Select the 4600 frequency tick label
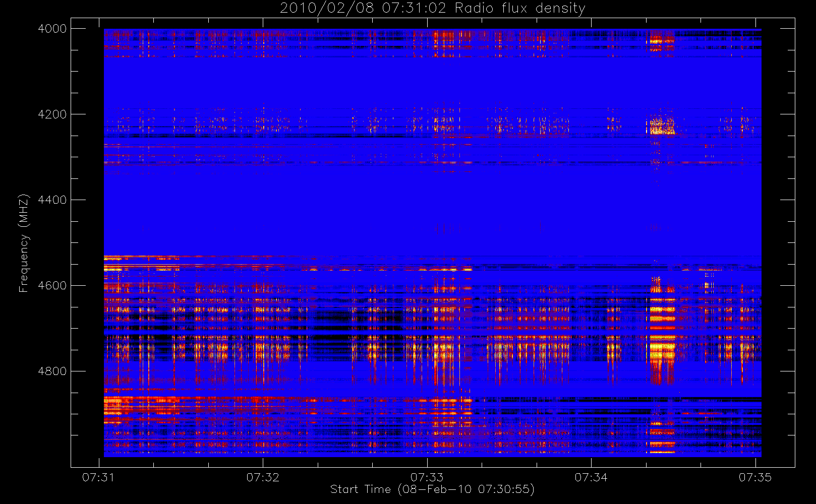Screen dimensions: 816x504 pos(52,286)
